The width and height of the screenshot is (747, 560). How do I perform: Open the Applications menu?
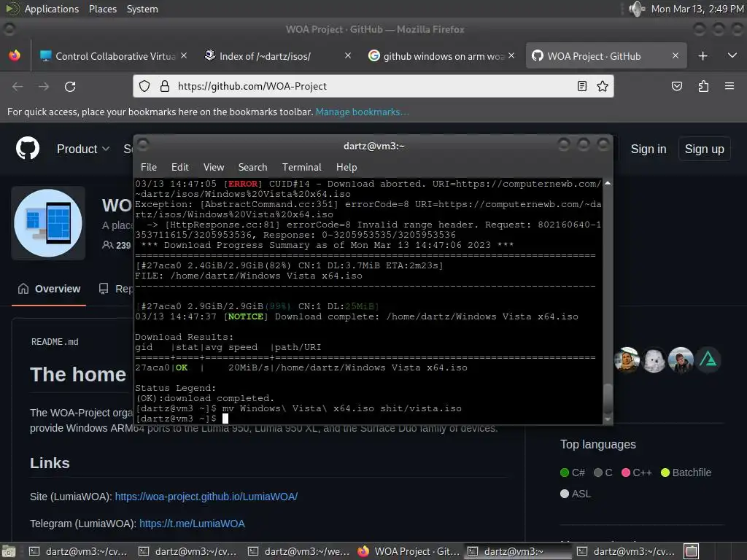52,9
